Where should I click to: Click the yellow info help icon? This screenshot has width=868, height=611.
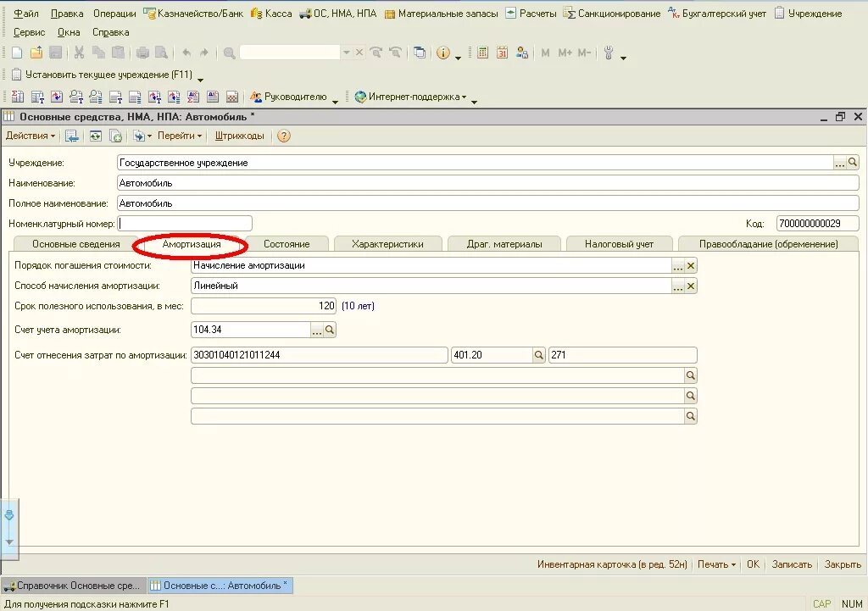[x=442, y=53]
